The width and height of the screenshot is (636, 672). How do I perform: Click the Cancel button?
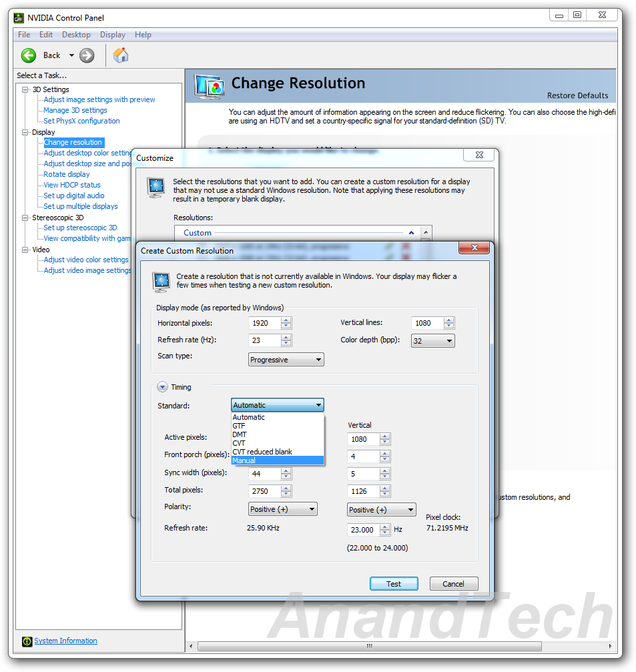pyautogui.click(x=454, y=584)
